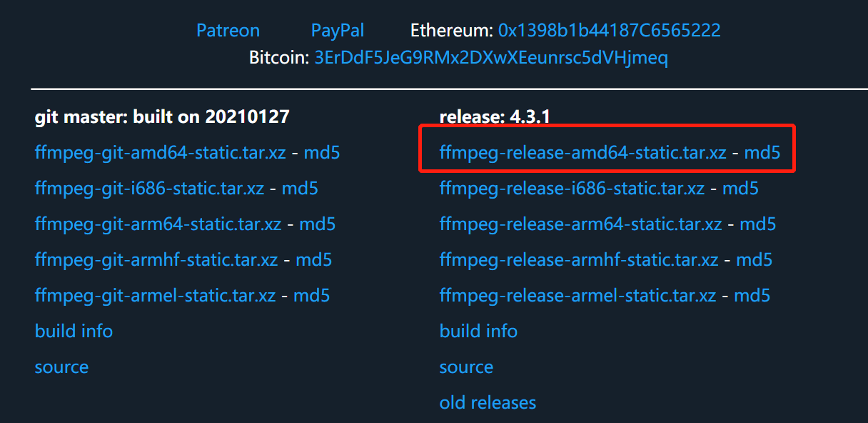This screenshot has width=868, height=423.
Task: Open the old releases page
Action: [488, 402]
